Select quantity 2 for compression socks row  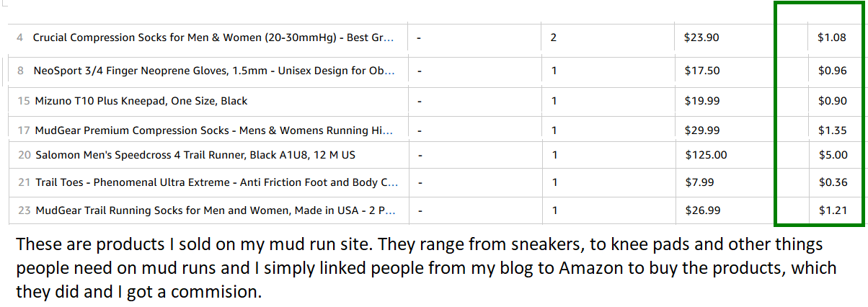click(x=553, y=37)
